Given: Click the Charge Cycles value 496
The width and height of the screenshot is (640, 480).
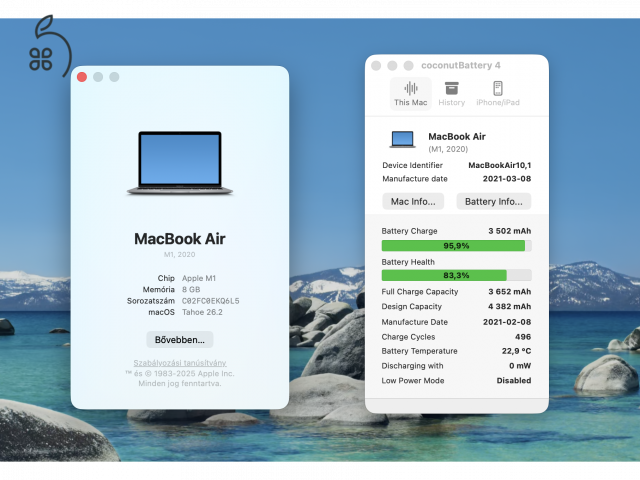Looking at the screenshot, I should click(523, 337).
